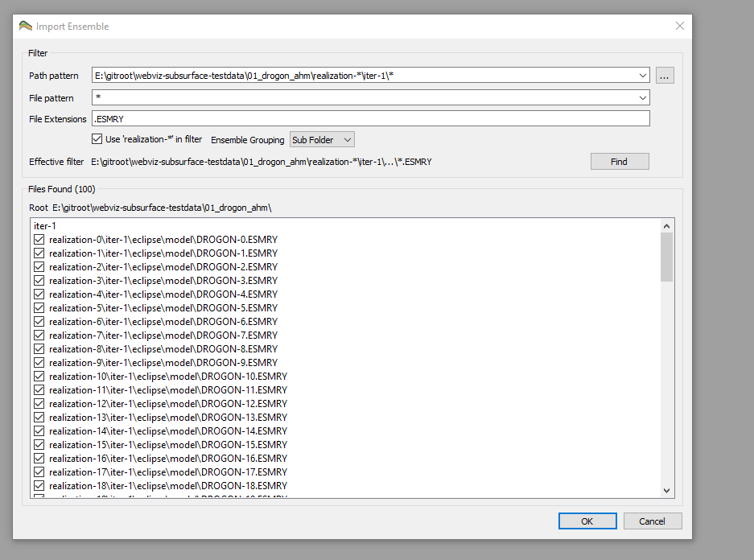
Task: Open the Ensemble Grouping Sub Folder dropdown
Action: [x=322, y=140]
